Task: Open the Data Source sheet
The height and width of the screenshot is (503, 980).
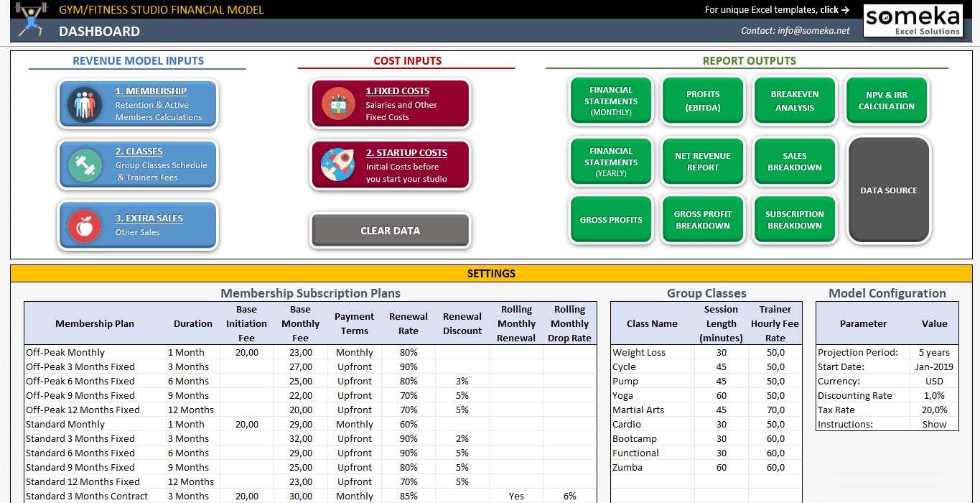Action: pos(889,190)
